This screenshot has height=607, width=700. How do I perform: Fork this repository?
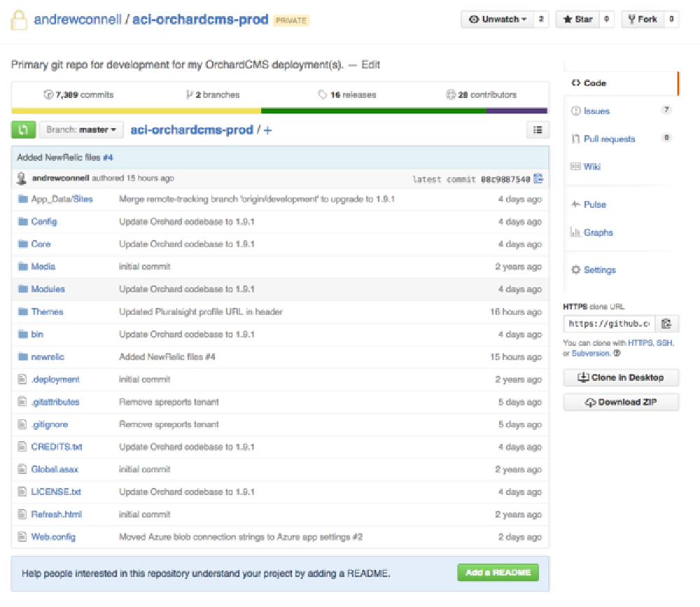[645, 19]
